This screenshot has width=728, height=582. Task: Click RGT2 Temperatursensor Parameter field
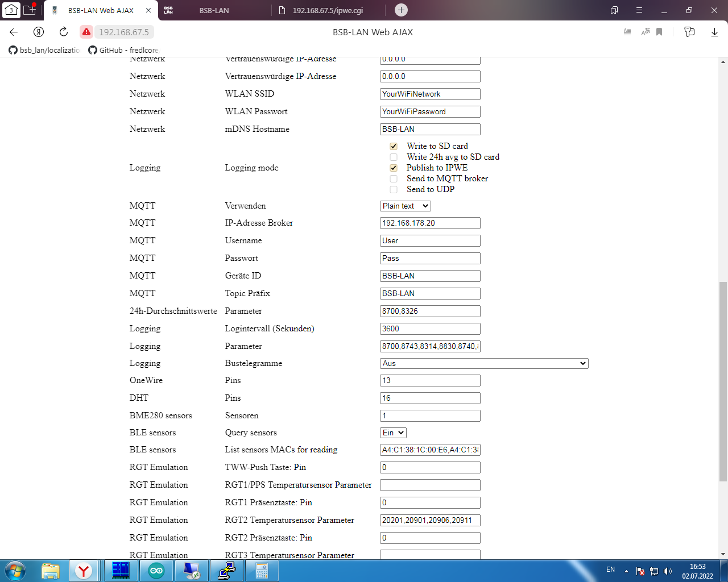pos(430,520)
